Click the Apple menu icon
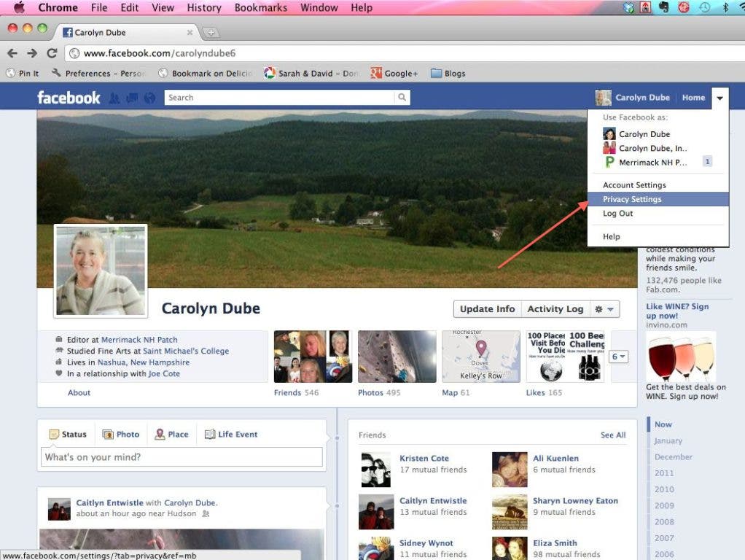The image size is (745, 560). (x=19, y=7)
